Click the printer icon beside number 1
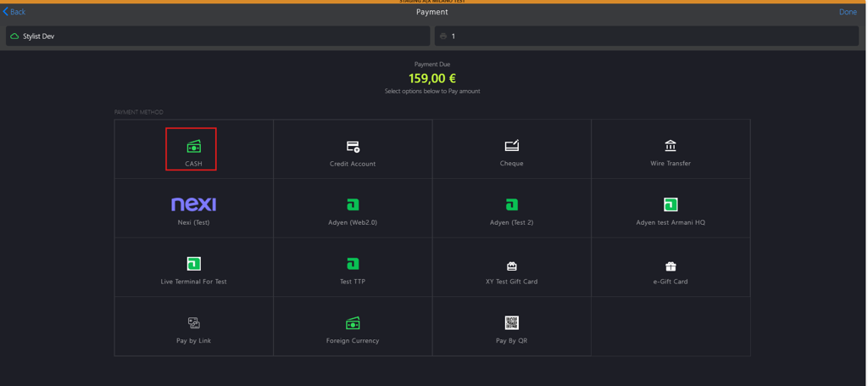Viewport: 868px width, 386px height. pyautogui.click(x=442, y=36)
